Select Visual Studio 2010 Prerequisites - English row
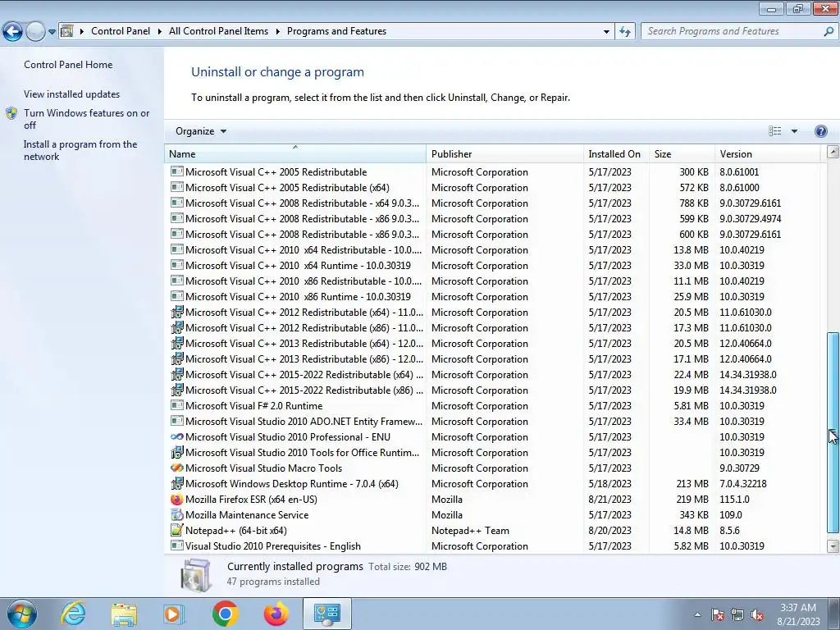The width and height of the screenshot is (840, 630). coord(492,546)
